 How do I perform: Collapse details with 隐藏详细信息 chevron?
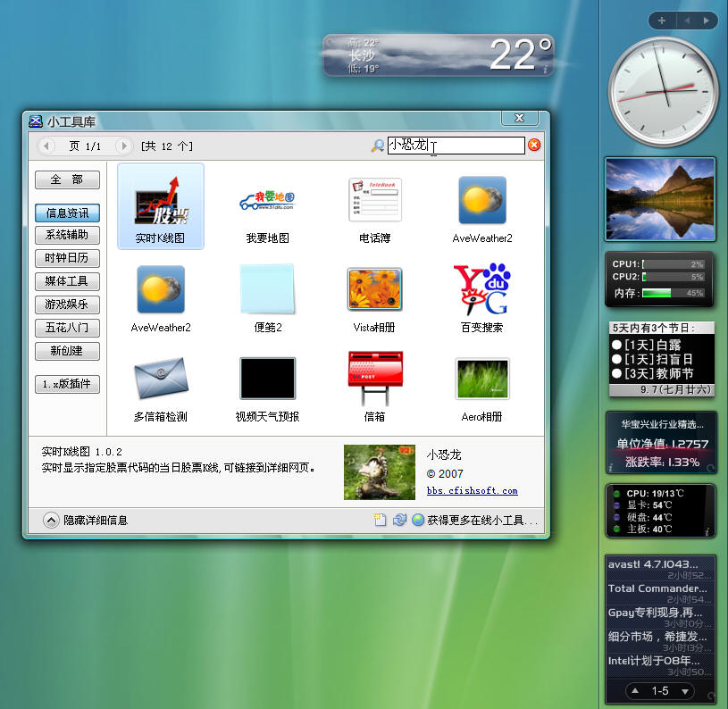point(51,520)
